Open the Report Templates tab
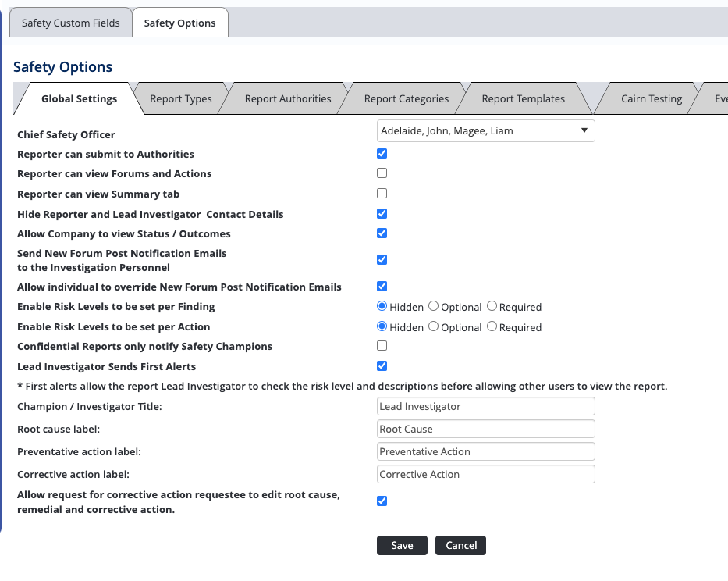The width and height of the screenshot is (728, 581). (x=523, y=98)
